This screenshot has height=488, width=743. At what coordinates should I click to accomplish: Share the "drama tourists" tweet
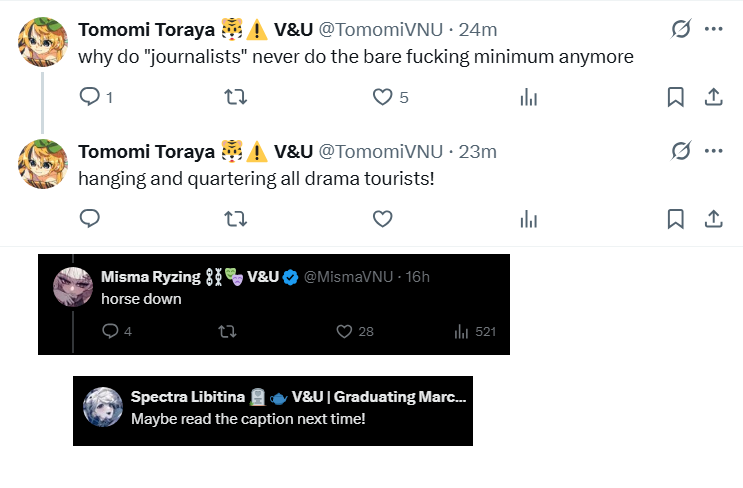(x=714, y=218)
